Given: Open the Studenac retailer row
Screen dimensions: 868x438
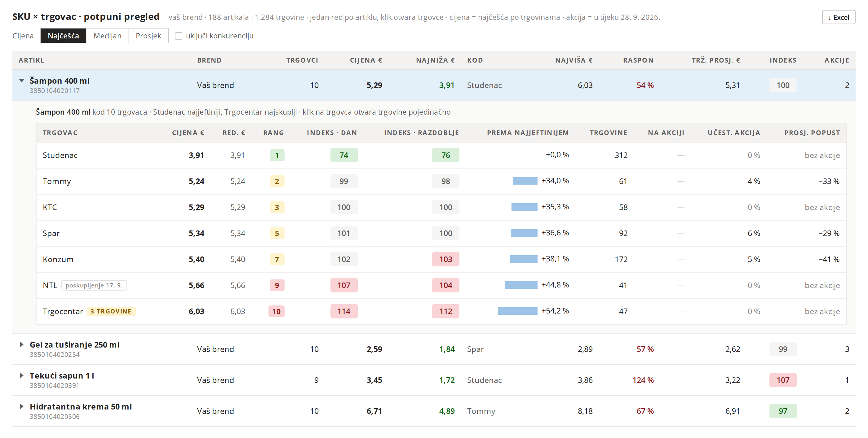Looking at the screenshot, I should 441,155.
